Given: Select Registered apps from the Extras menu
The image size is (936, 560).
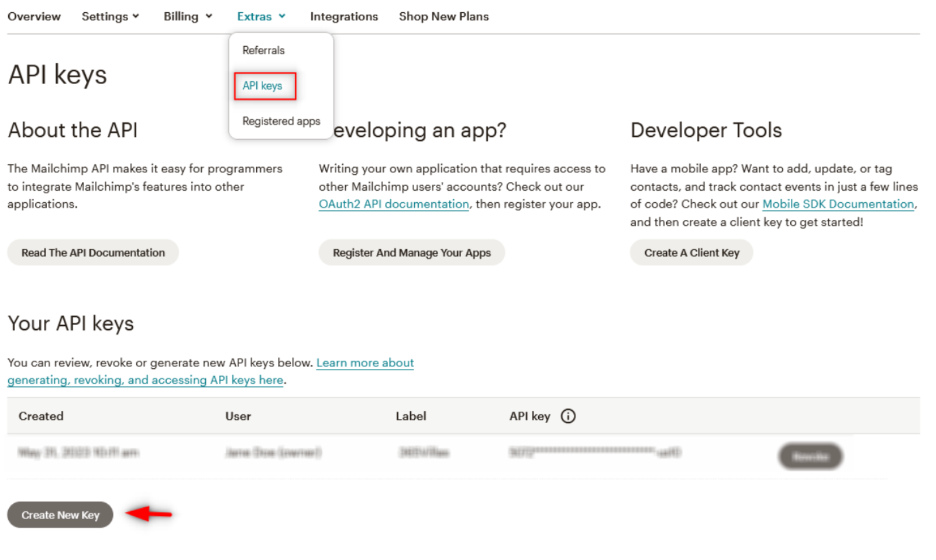Looking at the screenshot, I should pos(281,121).
